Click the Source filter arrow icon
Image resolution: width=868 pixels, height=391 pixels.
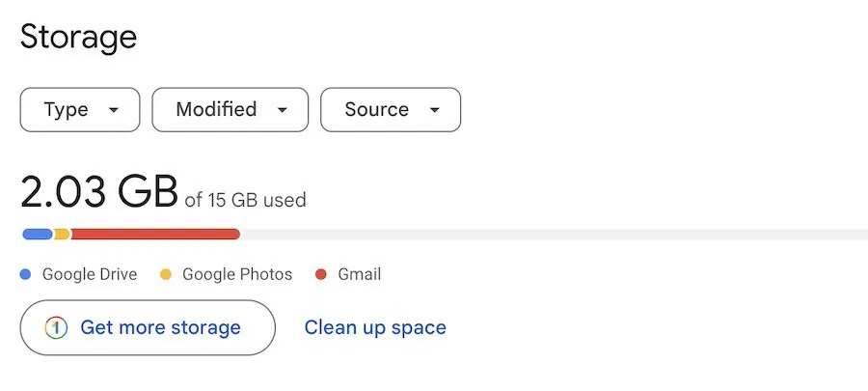[435, 110]
